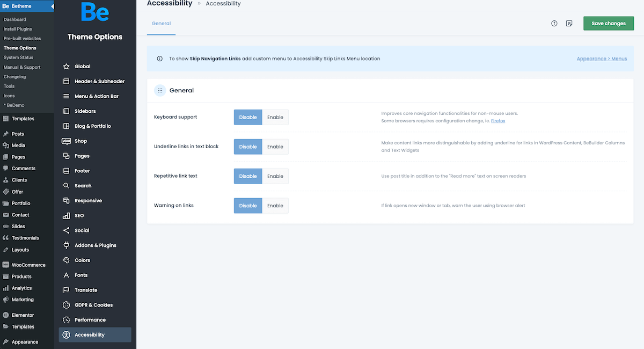The height and width of the screenshot is (349, 644).
Task: Open WooCommerce in the WordPress admin menu
Action: [28, 265]
